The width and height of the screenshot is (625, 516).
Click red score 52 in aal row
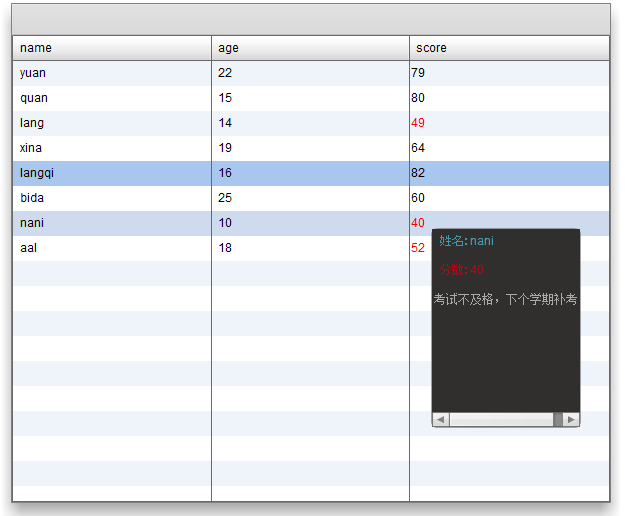[x=418, y=248]
